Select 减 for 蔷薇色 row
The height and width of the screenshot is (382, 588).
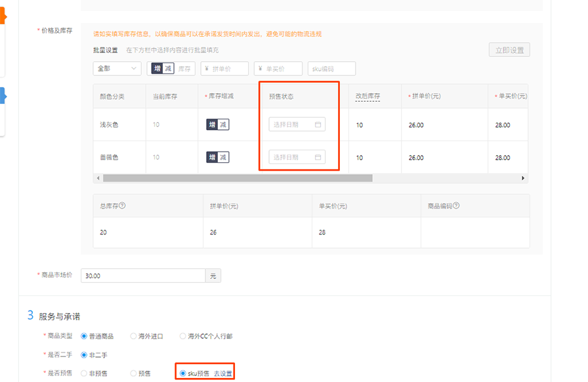tap(223, 158)
